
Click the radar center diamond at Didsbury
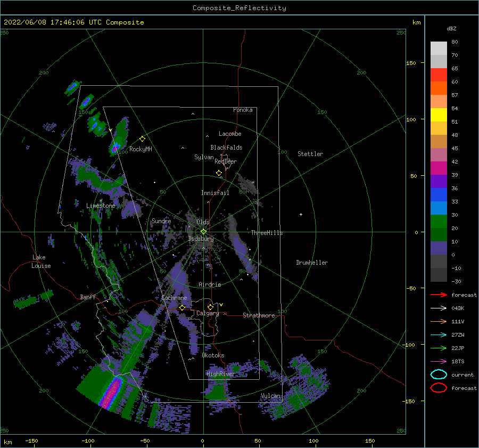click(x=203, y=232)
